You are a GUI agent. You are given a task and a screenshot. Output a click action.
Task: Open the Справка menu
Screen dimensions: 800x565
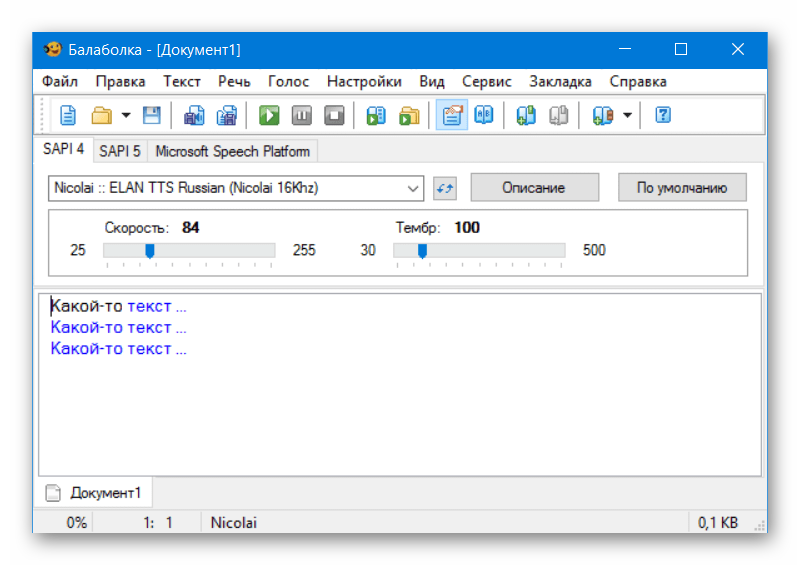click(x=638, y=82)
